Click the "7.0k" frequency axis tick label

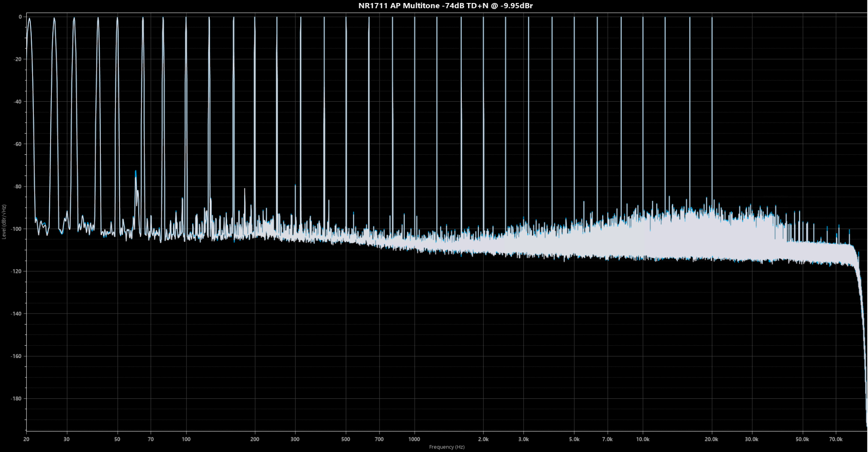pyautogui.click(x=607, y=439)
